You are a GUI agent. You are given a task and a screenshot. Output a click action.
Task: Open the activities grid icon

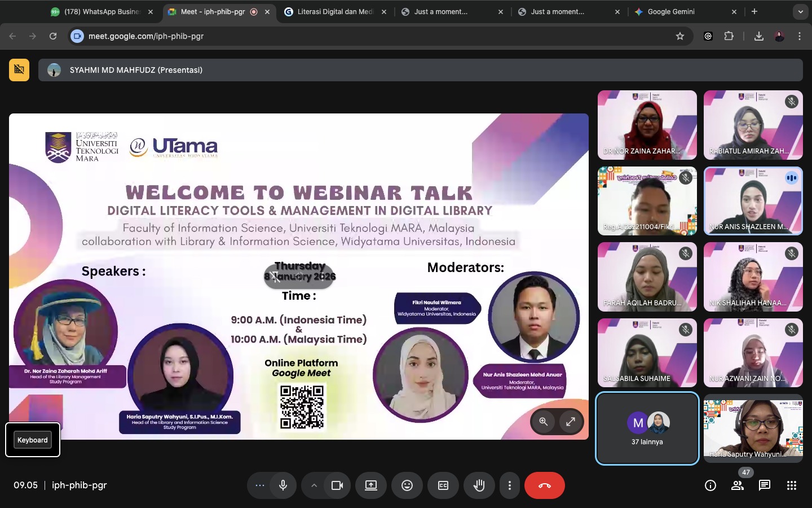(x=792, y=485)
